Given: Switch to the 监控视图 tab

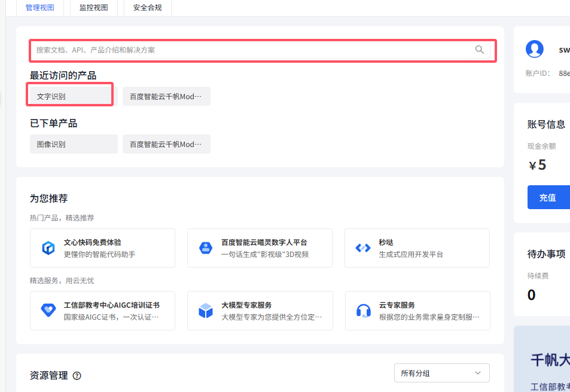Looking at the screenshot, I should [94, 8].
